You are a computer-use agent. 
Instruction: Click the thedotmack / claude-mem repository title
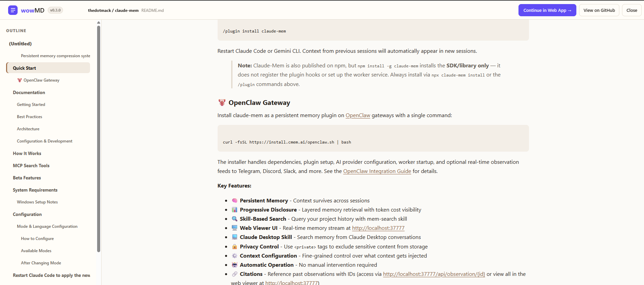click(x=113, y=10)
